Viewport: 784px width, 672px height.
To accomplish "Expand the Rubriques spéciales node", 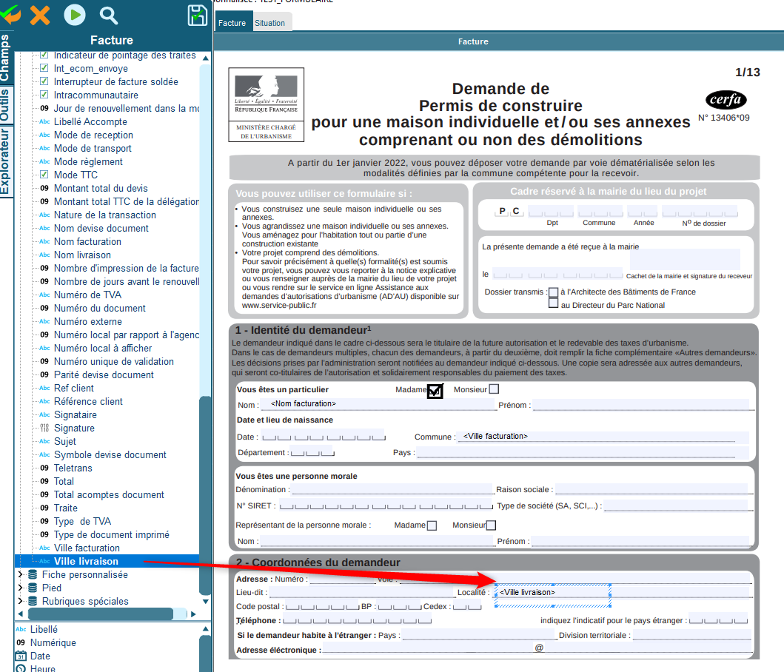I will [20, 601].
